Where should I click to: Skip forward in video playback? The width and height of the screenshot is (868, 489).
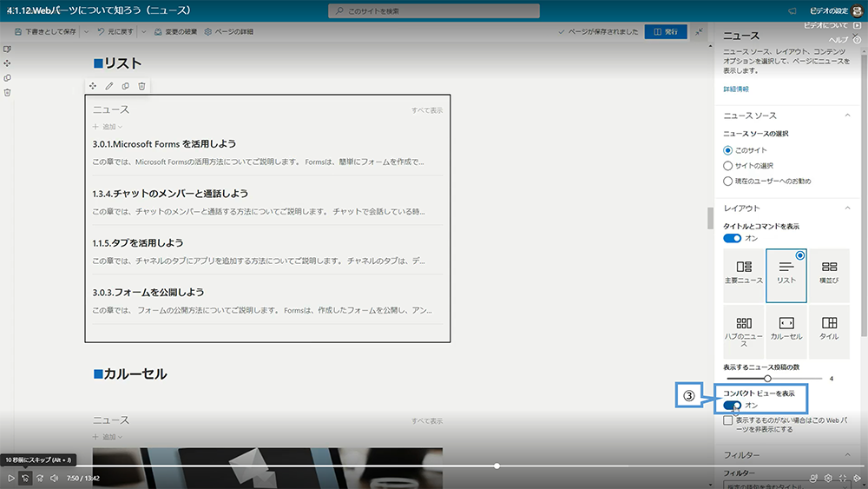[x=40, y=478]
